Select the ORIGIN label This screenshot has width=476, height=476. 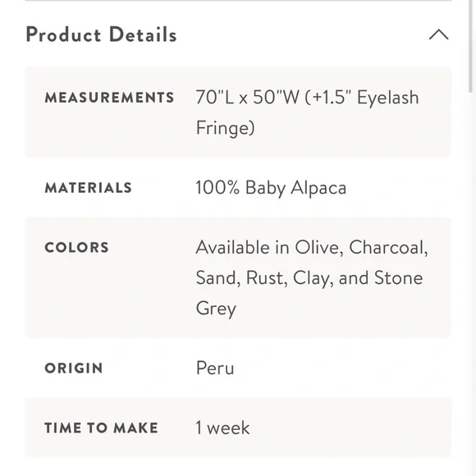pos(74,368)
